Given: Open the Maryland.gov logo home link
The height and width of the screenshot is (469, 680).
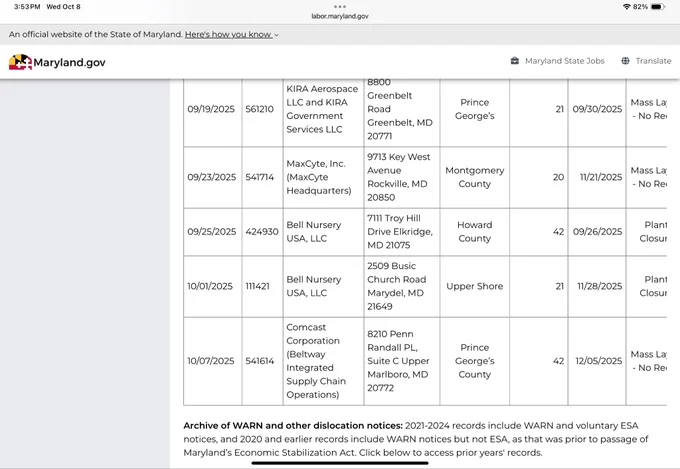Looking at the screenshot, I should [x=57, y=62].
